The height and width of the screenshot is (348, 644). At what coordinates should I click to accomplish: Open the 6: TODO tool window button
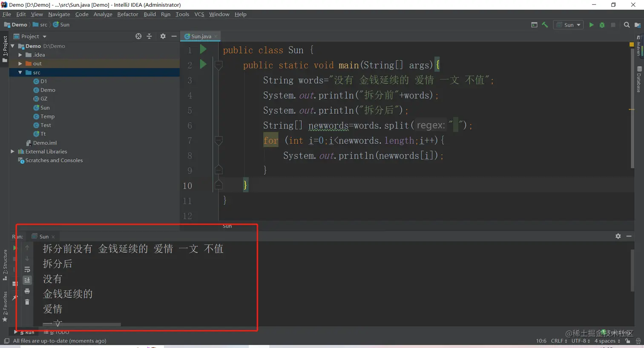[x=57, y=332]
